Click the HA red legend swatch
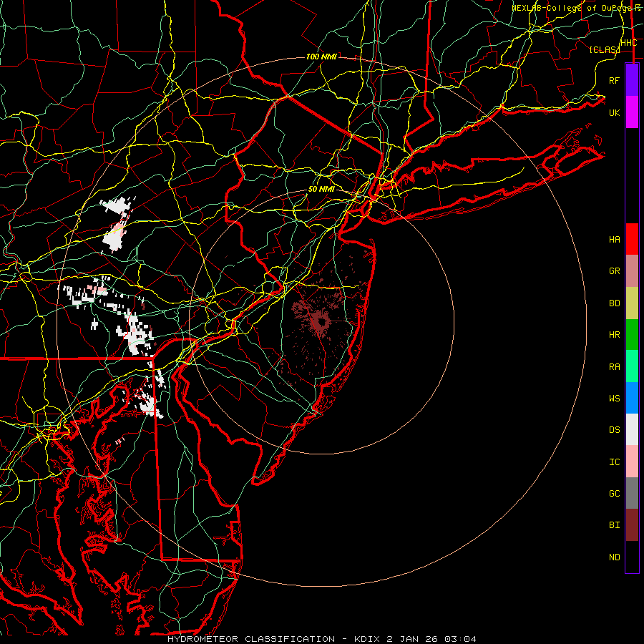 pyautogui.click(x=632, y=239)
